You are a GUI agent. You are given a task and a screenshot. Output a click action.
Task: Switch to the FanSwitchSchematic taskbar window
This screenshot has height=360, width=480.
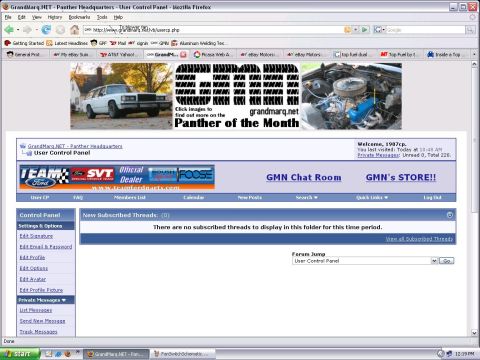[181, 354]
